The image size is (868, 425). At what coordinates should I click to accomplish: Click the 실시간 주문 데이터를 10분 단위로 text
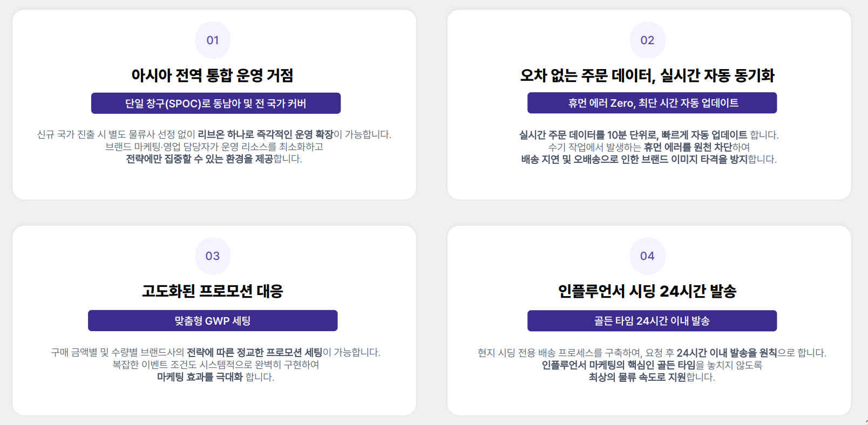tap(589, 135)
